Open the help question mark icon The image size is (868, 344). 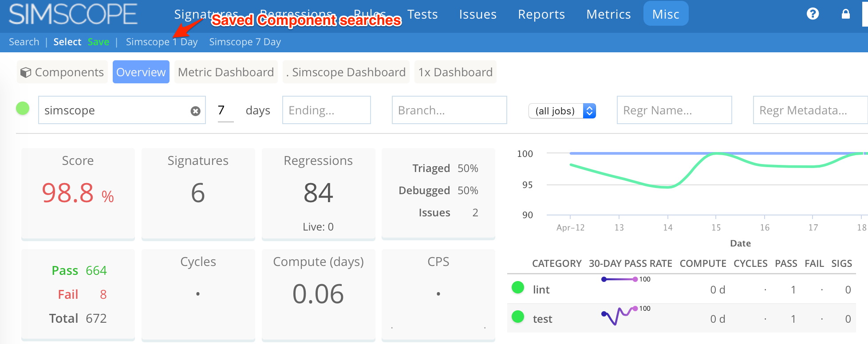813,14
